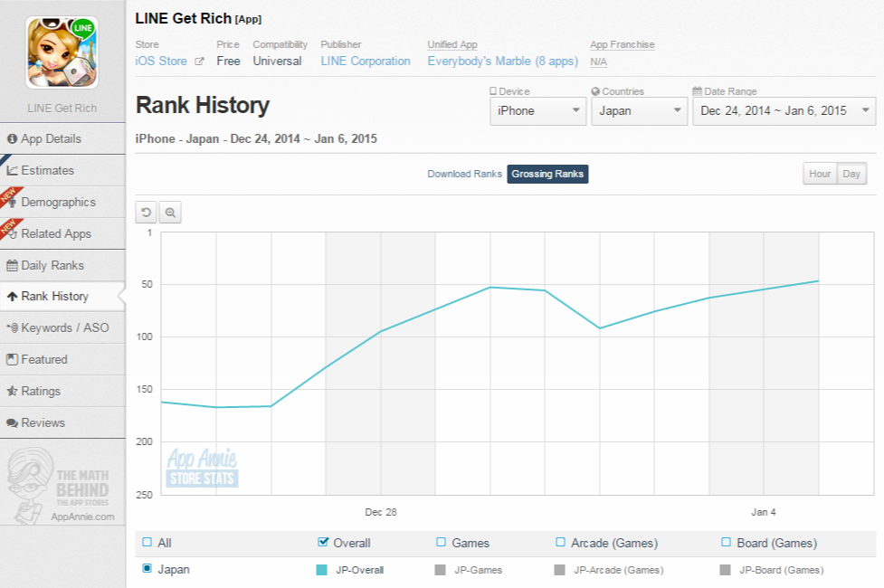Click JP-Board (Games) gray swatch
This screenshot has width=884, height=588.
point(725,570)
